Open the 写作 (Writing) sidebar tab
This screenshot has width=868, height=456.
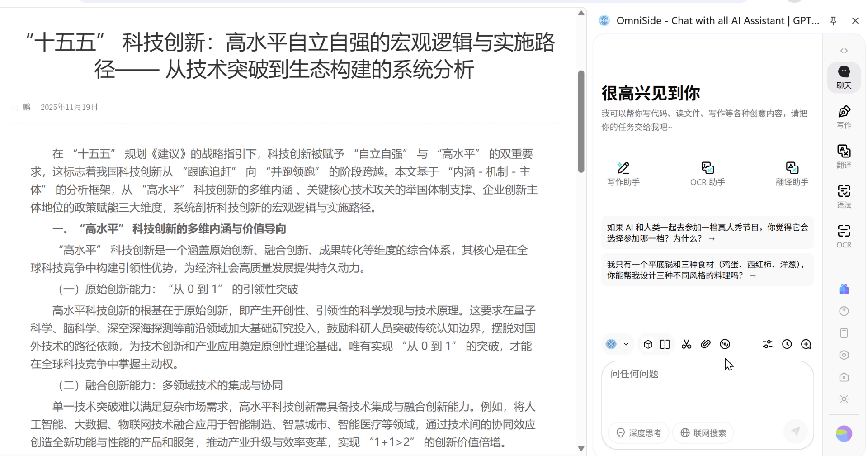[x=844, y=117]
